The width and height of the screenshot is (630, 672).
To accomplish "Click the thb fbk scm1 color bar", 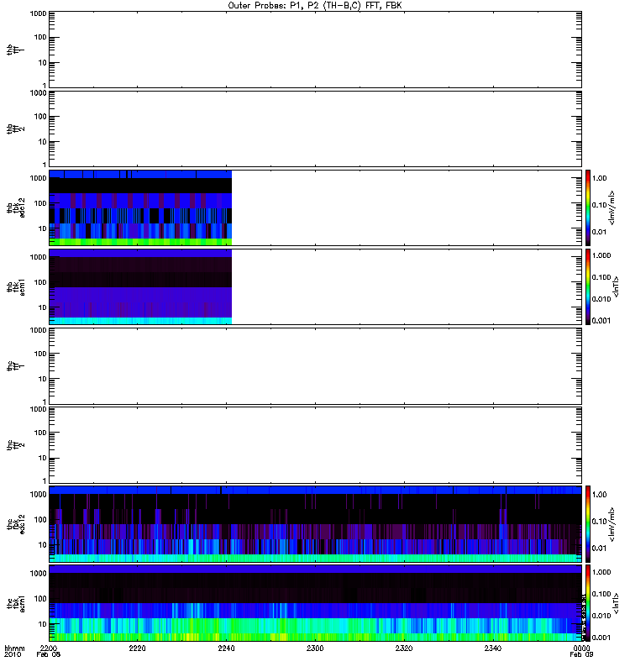I will tap(588, 286).
